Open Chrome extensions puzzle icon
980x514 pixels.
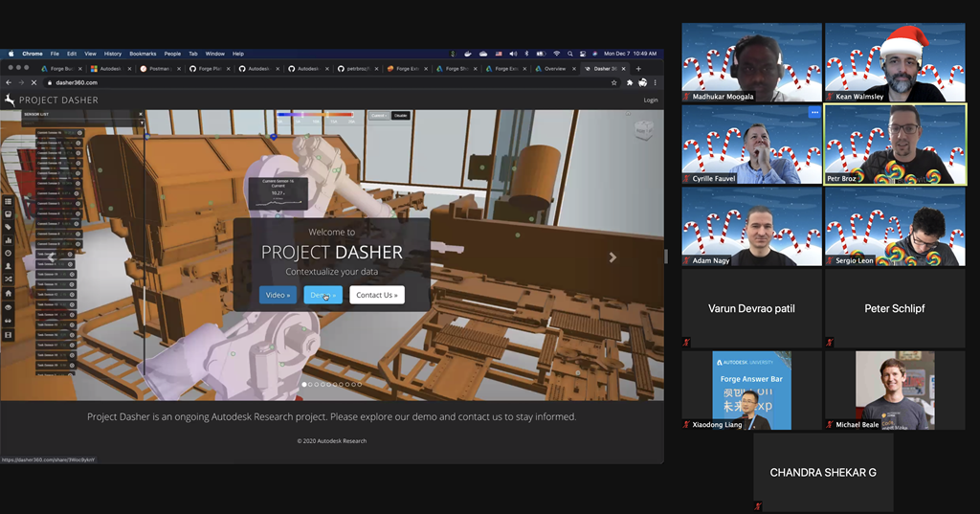coord(629,83)
